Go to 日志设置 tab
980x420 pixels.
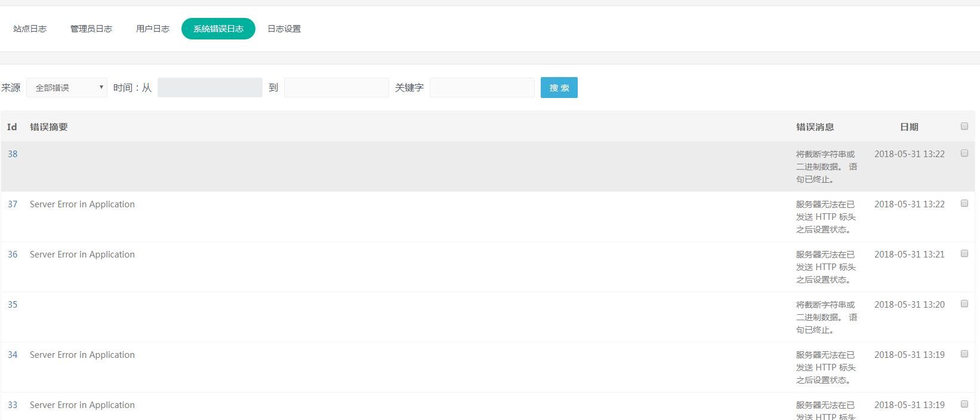tap(284, 29)
